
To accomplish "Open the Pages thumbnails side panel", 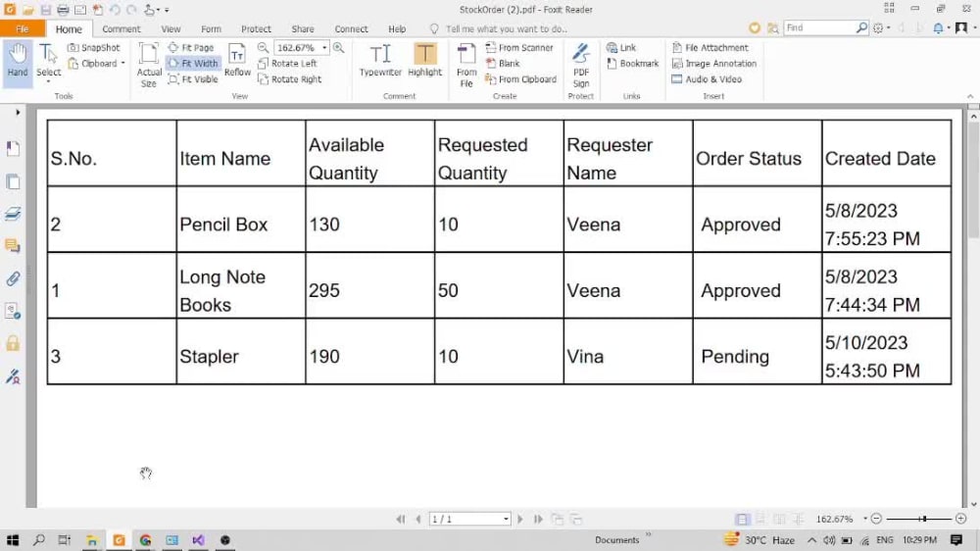I will [13, 181].
